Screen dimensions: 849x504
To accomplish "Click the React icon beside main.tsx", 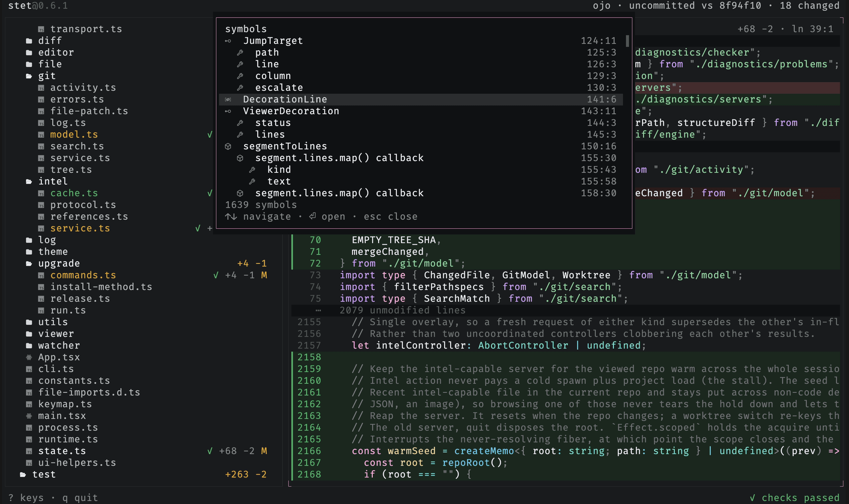I will 29,416.
